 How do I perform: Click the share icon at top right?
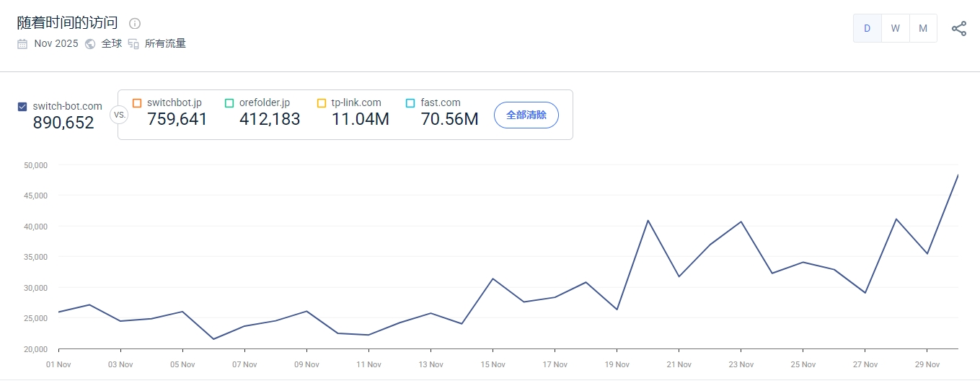tap(958, 29)
